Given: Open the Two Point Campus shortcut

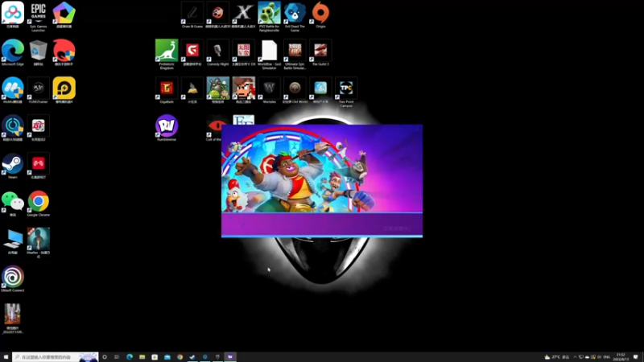Looking at the screenshot, I should (x=346, y=92).
